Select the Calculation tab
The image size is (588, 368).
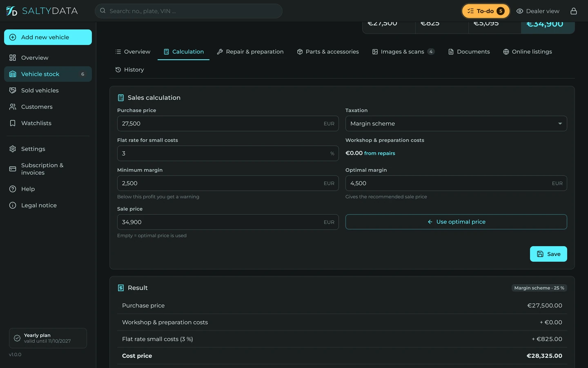point(184,52)
